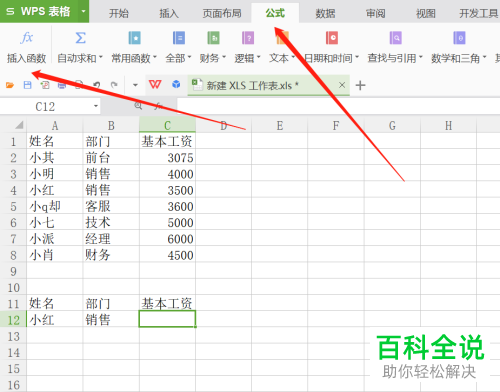Screen dimensions: 500x392
Task: Select cell containing 技术
Action: (111, 223)
